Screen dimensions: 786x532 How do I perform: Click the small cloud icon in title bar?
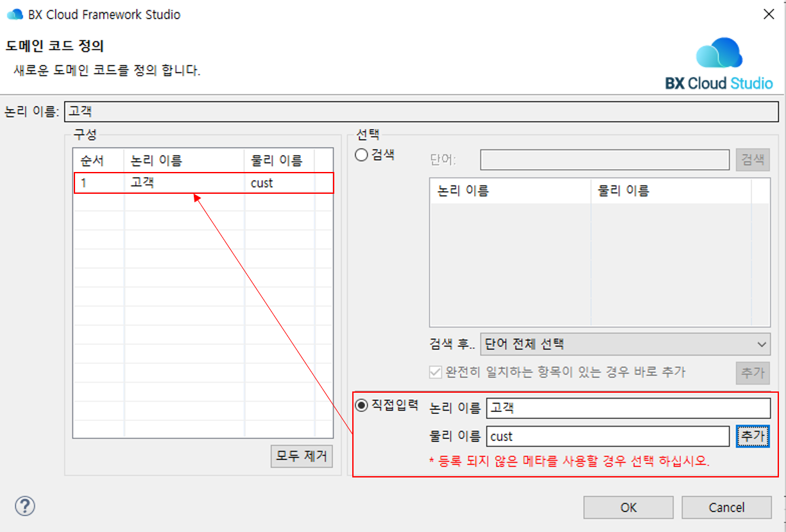(x=14, y=14)
